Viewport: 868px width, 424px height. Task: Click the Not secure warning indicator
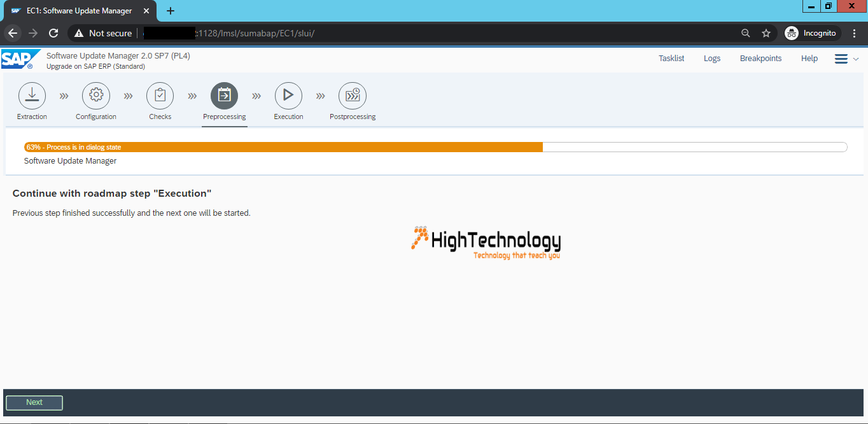(103, 33)
